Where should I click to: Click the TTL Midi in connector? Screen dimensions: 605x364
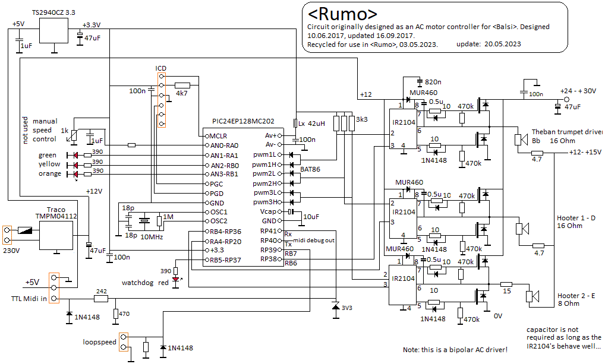[54, 288]
